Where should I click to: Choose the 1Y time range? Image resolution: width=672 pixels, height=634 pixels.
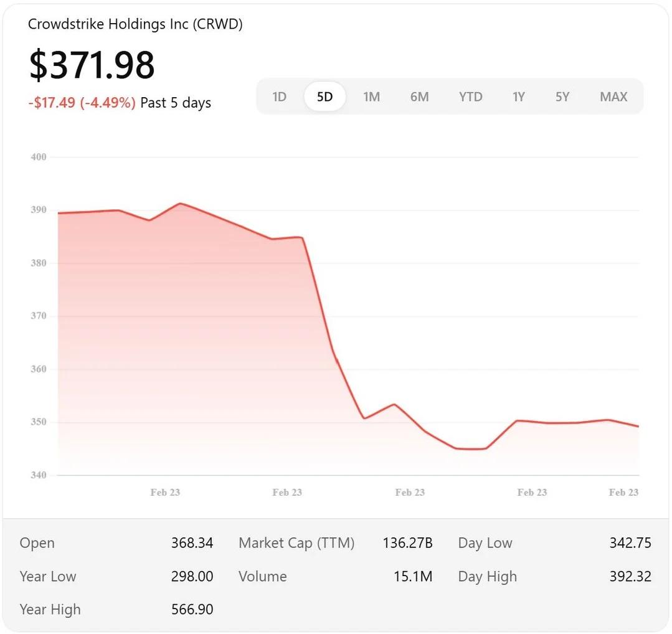[518, 97]
